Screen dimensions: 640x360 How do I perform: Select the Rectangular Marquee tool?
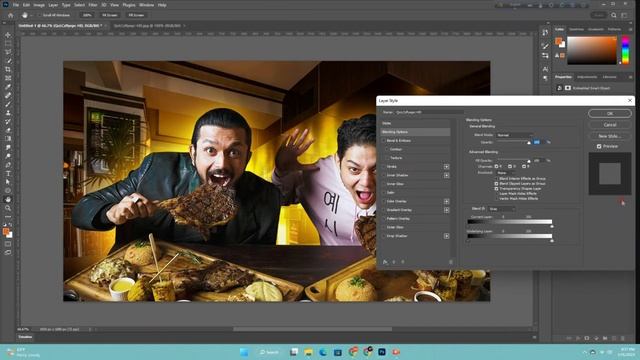pyautogui.click(x=8, y=43)
